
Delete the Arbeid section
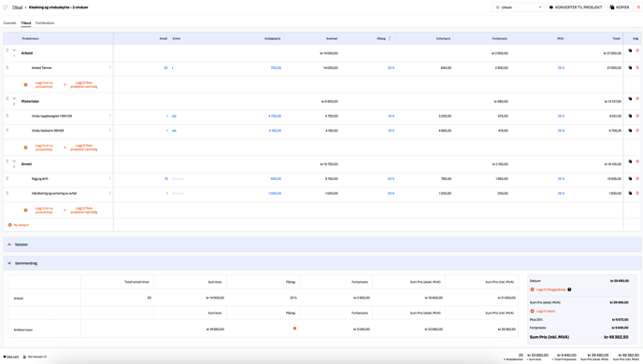point(637,50)
